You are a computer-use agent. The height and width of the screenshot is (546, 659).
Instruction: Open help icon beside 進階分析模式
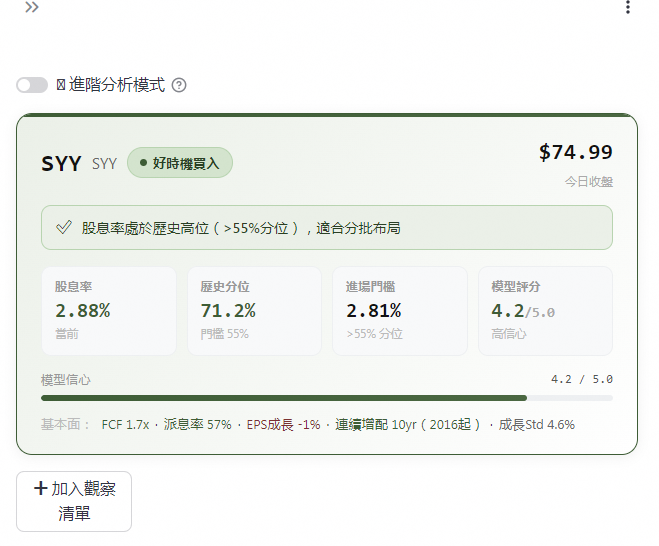179,85
